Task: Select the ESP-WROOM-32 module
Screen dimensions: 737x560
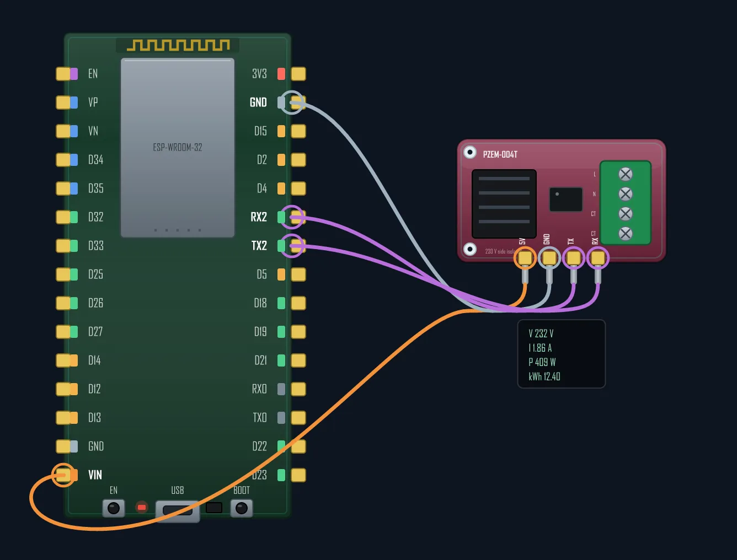Action: [178, 148]
